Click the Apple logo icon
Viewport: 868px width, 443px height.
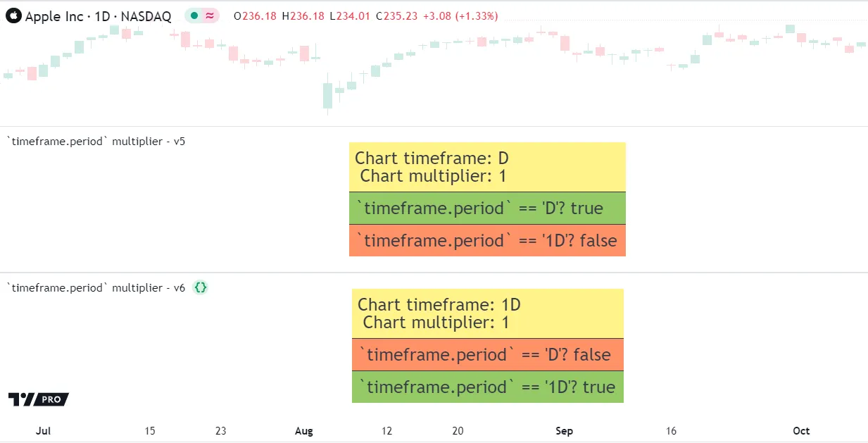click(x=13, y=16)
